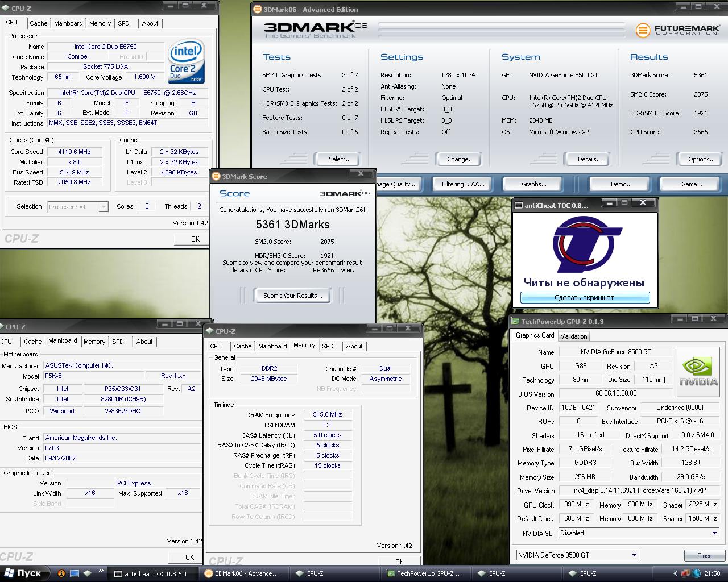
Task: Open About tab in CPU-Z Memory window
Action: [x=354, y=346]
